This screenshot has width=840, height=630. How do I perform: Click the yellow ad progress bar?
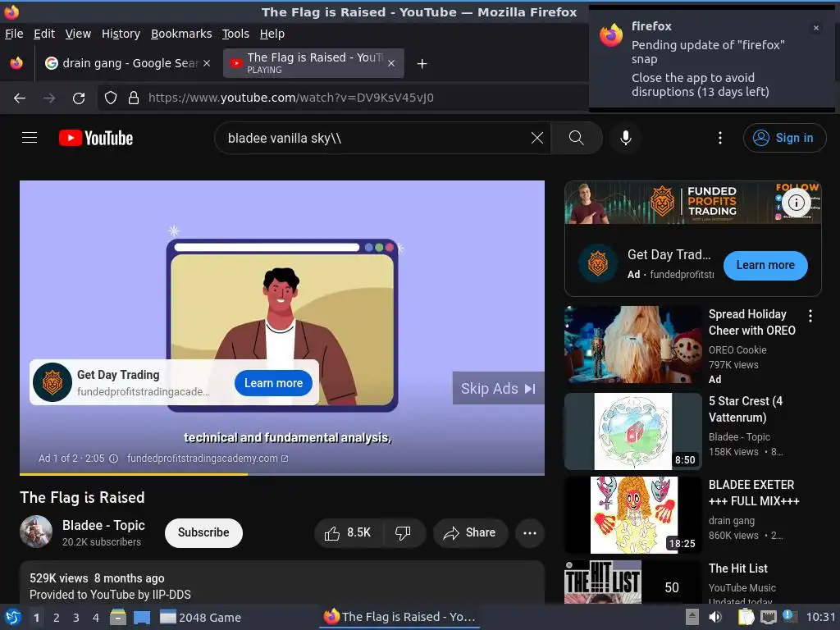tap(134, 474)
